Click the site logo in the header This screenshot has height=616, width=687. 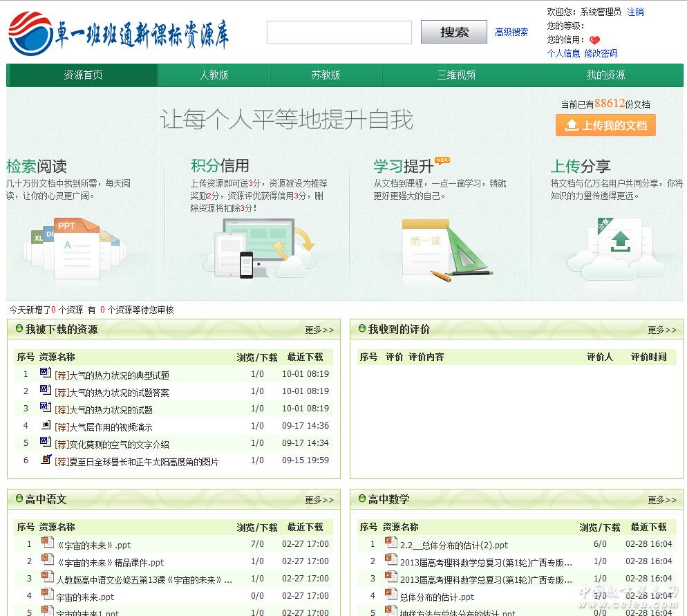pyautogui.click(x=118, y=34)
